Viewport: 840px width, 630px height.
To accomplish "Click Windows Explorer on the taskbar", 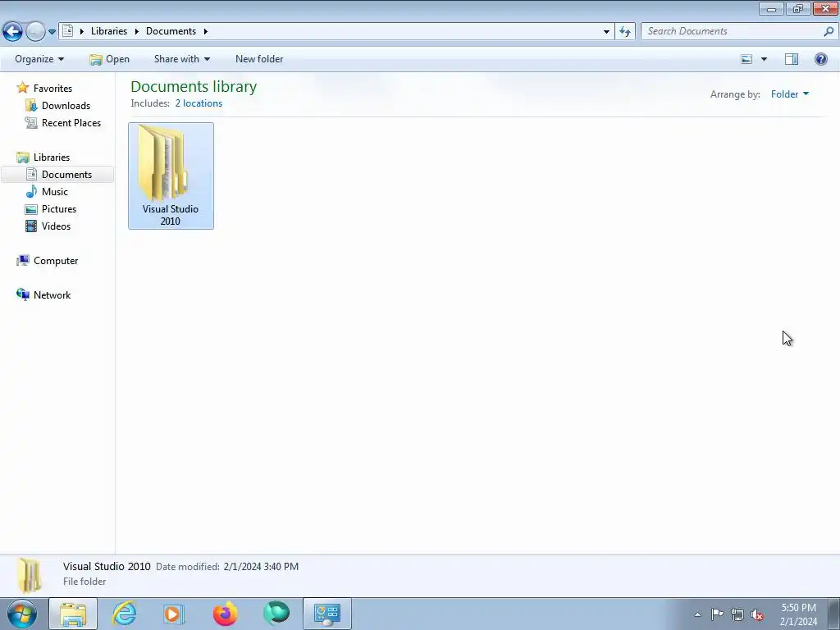I will [73, 614].
